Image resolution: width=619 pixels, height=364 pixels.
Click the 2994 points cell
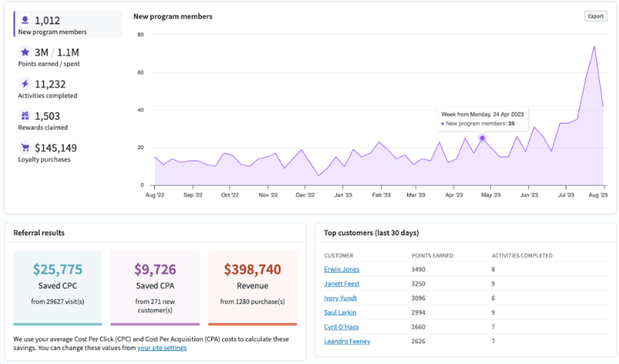[x=418, y=312]
